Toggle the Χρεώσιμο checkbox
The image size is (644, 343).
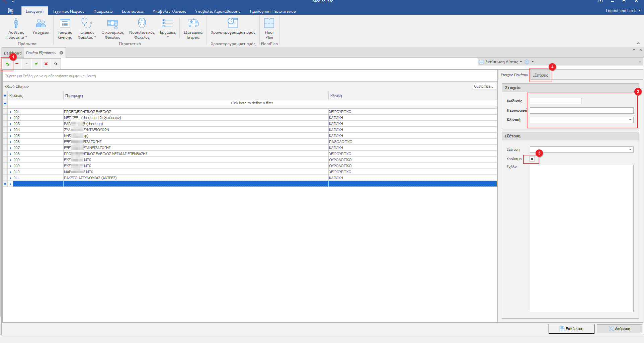(532, 159)
